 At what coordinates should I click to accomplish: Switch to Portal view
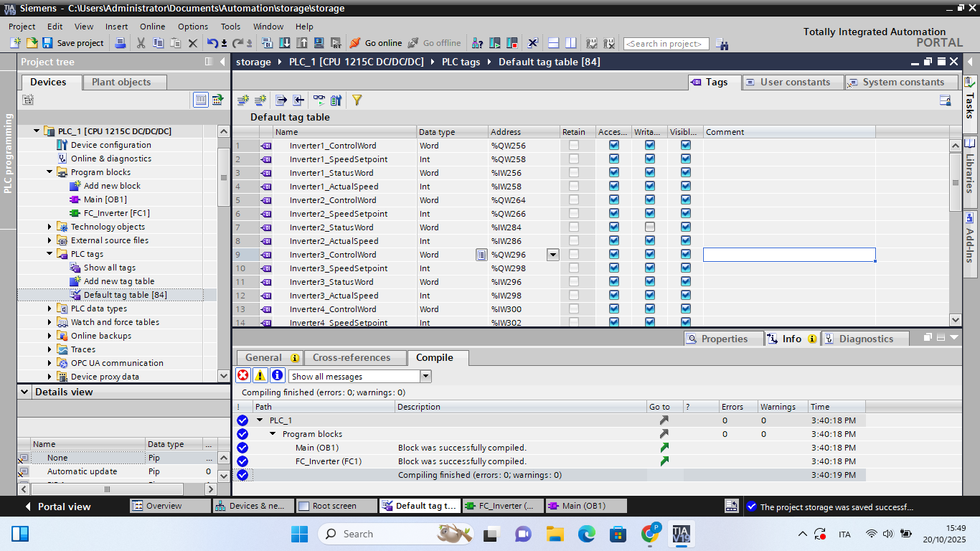pyautogui.click(x=57, y=507)
